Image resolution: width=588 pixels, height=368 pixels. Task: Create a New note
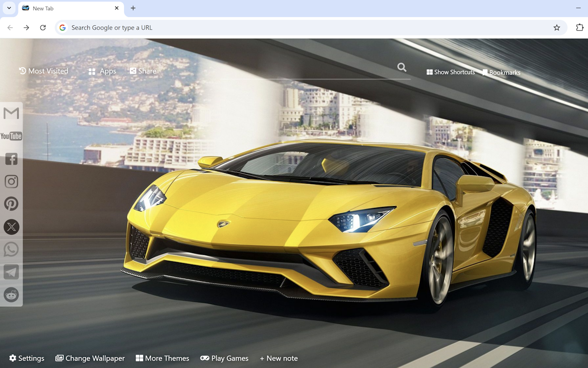tap(278, 358)
